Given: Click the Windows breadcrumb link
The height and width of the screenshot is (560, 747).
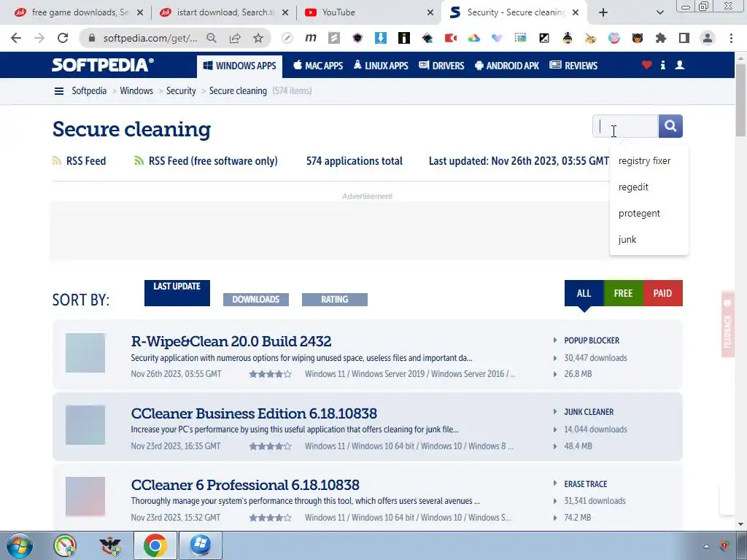Looking at the screenshot, I should point(136,91).
